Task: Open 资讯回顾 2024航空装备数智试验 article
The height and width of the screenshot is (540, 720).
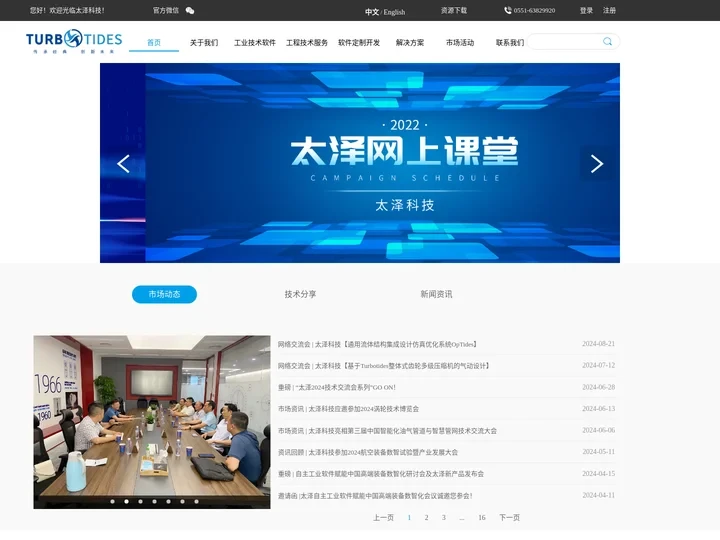Action: (368, 452)
